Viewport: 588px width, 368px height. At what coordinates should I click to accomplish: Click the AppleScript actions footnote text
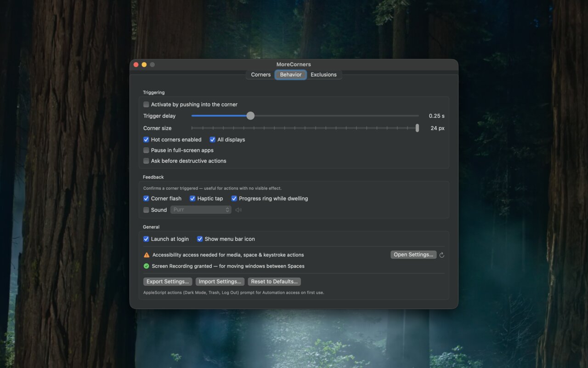pyautogui.click(x=233, y=293)
